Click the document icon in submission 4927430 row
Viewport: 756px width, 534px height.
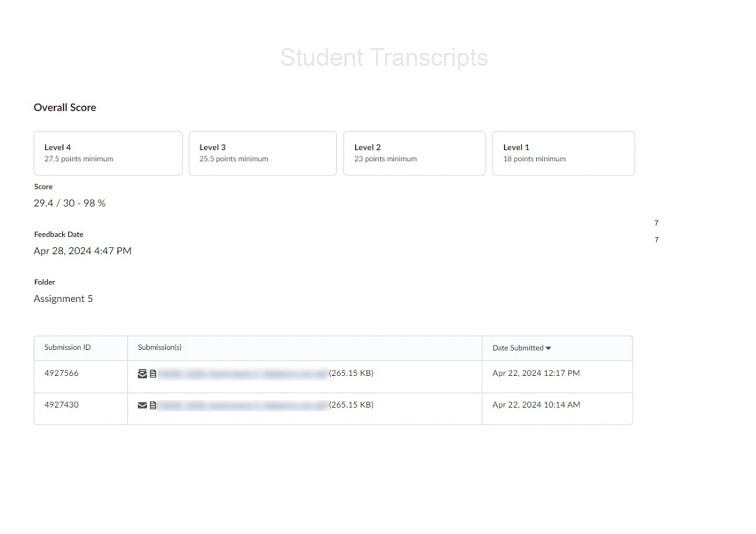click(x=153, y=405)
